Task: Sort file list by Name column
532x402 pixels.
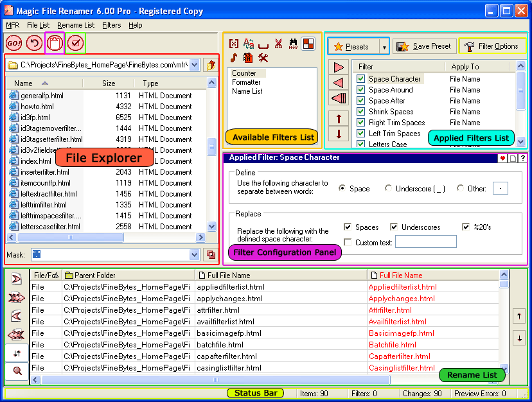Action: [45, 83]
